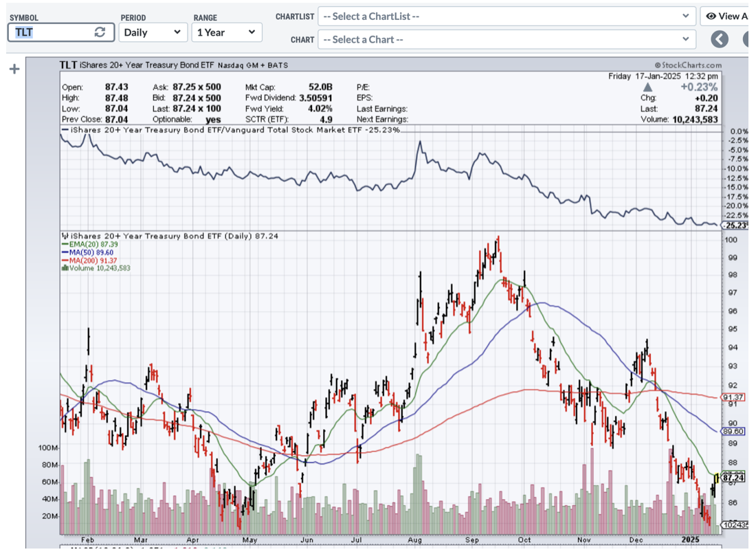Open the Range dropdown showing 1 Year
This screenshot has height=554, width=756.
pos(226,32)
